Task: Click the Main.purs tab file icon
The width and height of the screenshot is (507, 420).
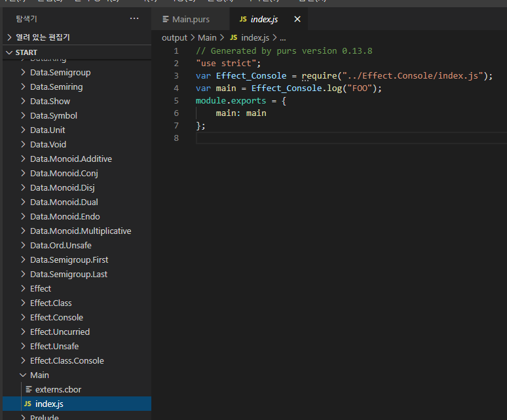Action: (166, 20)
